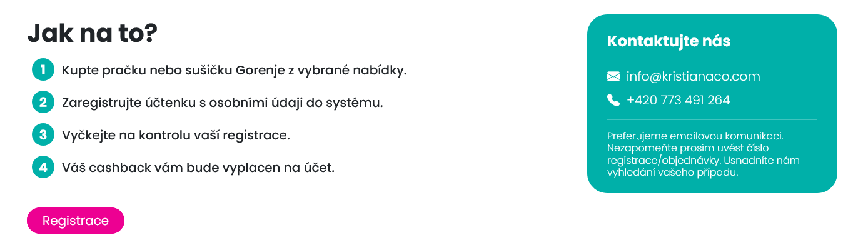Click the phone handset icon
868x250 pixels.
(x=613, y=100)
